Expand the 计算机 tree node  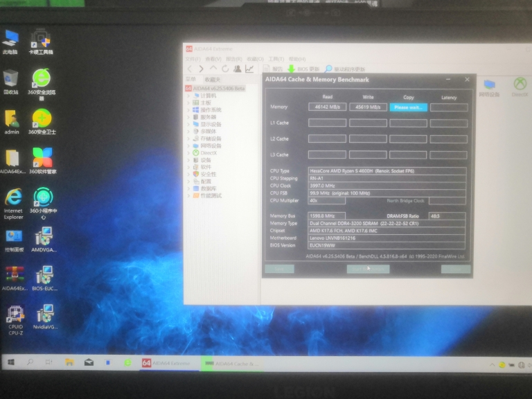coord(188,96)
